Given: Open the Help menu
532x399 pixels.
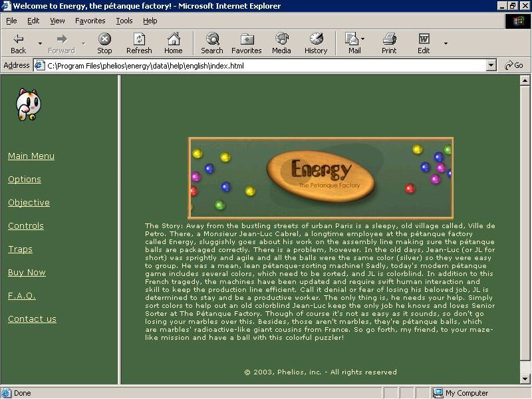Looking at the screenshot, I should 150,21.
